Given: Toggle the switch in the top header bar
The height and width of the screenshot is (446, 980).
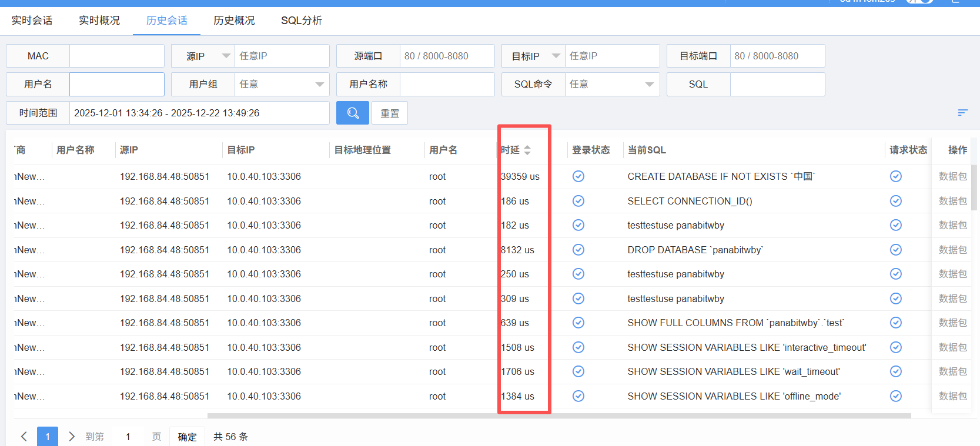Looking at the screenshot, I should pyautogui.click(x=920, y=2).
